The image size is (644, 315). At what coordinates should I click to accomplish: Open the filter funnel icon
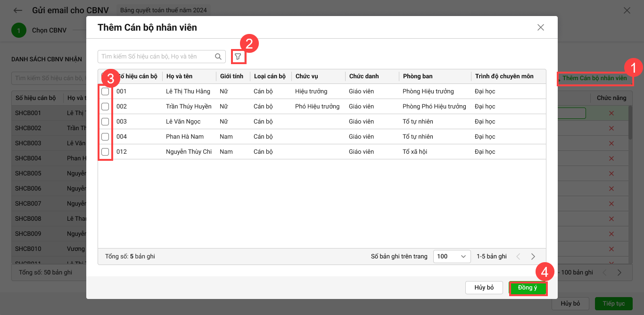coord(238,57)
